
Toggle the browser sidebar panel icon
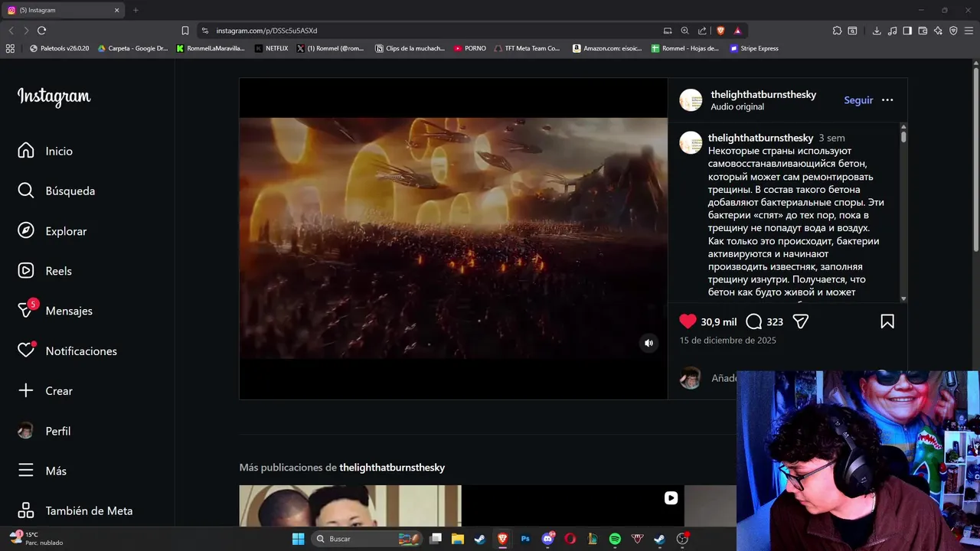click(907, 31)
